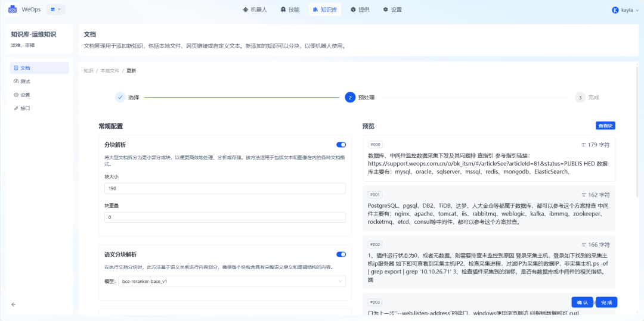Screen dimensions: 644x321
Task: Expand the kayla account dropdown arrow
Action: [x=637, y=10]
